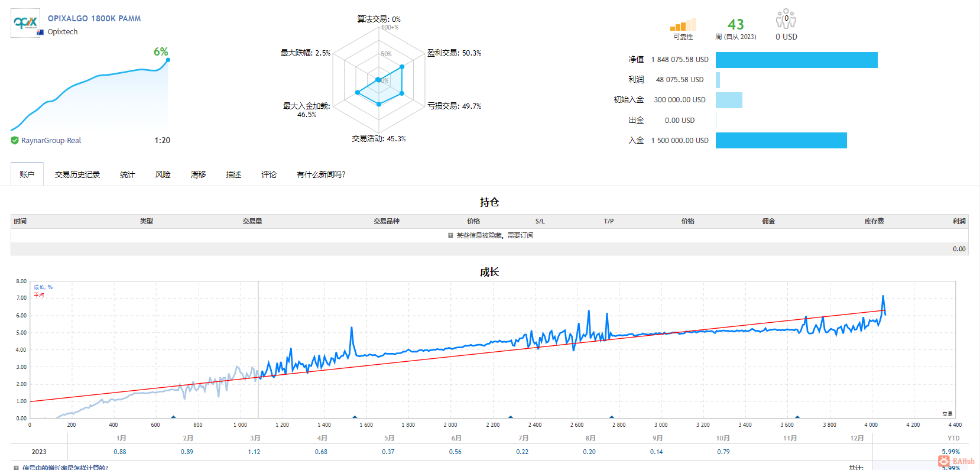Sort positions by the 交易量 column header

[x=252, y=221]
